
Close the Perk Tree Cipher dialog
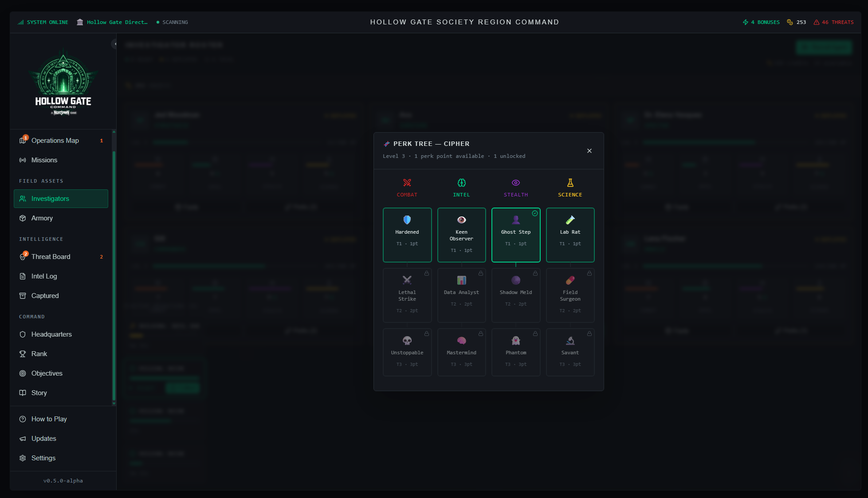pyautogui.click(x=589, y=151)
